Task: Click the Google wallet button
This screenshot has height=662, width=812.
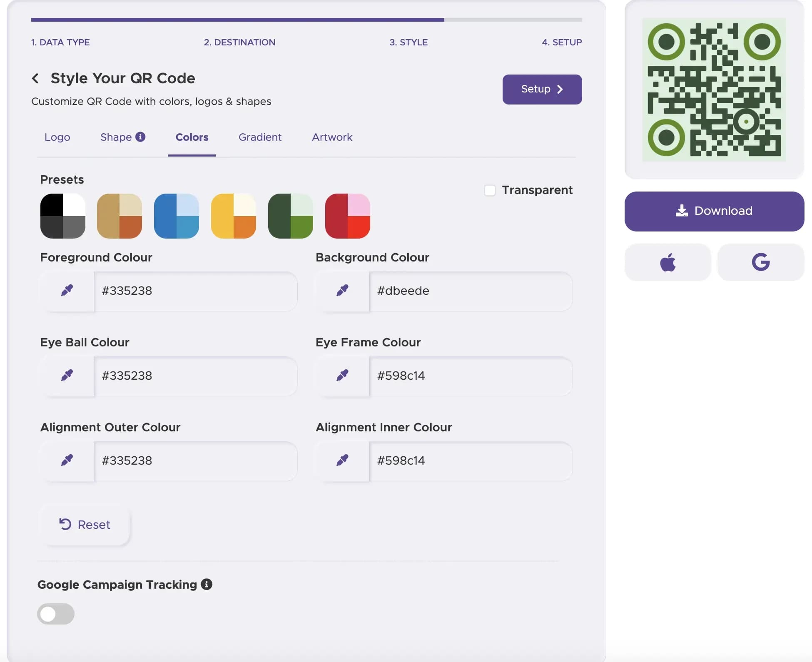Action: (761, 262)
